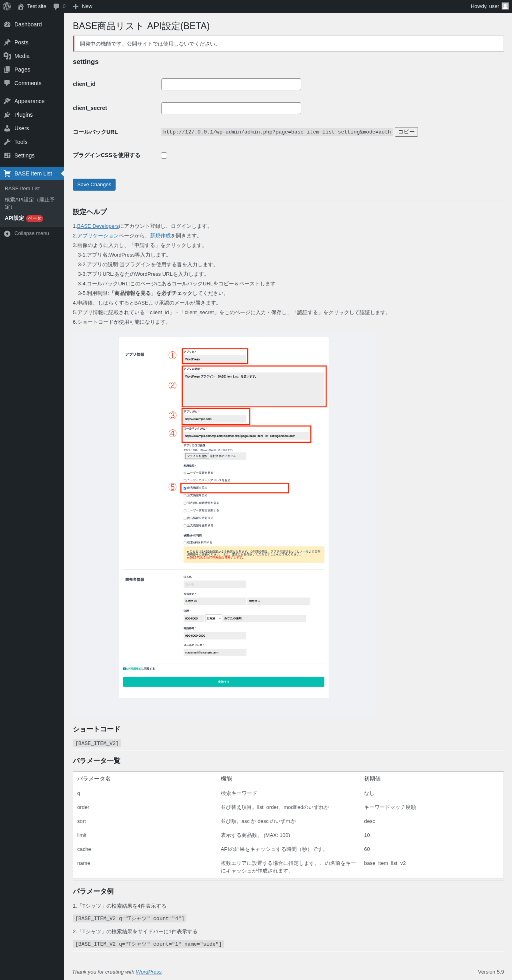512x980 pixels.
Task: Click the Save Changes button
Action: click(94, 185)
